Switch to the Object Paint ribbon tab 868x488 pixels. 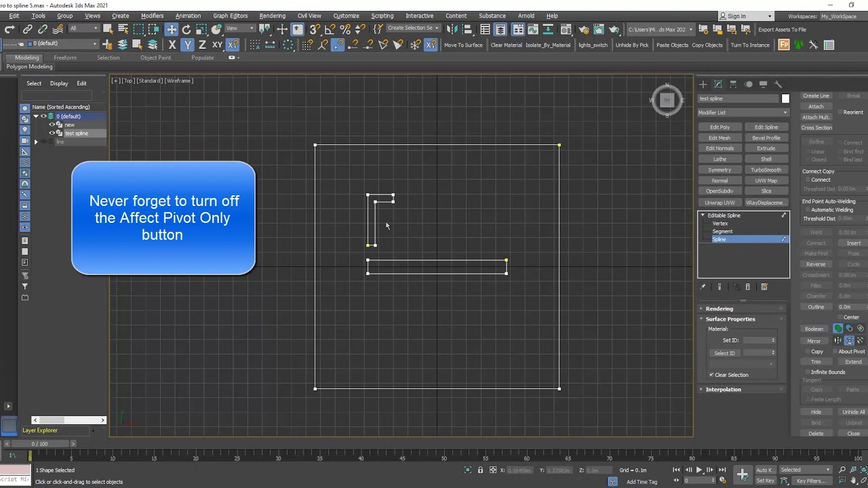pos(155,58)
